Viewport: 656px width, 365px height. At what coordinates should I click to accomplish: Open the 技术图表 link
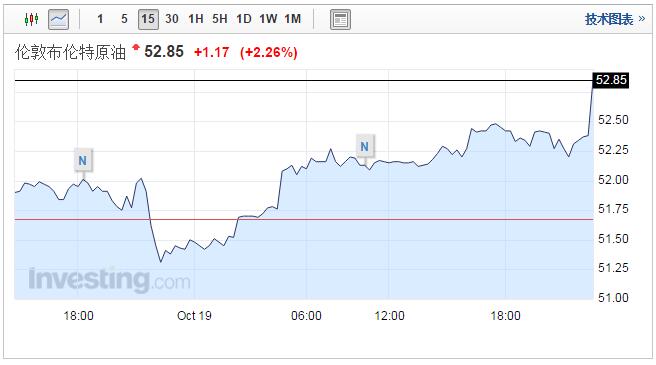609,19
